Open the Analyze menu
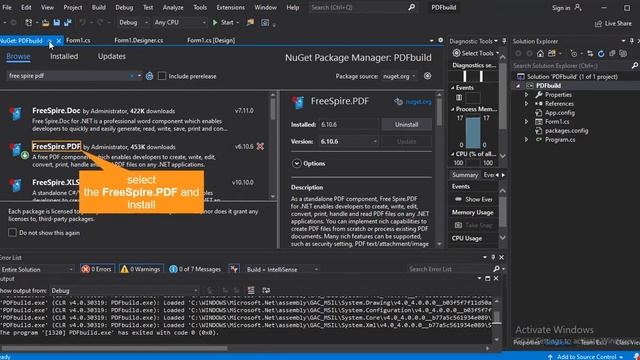Screen dimensions: 640x360 coord(173,7)
